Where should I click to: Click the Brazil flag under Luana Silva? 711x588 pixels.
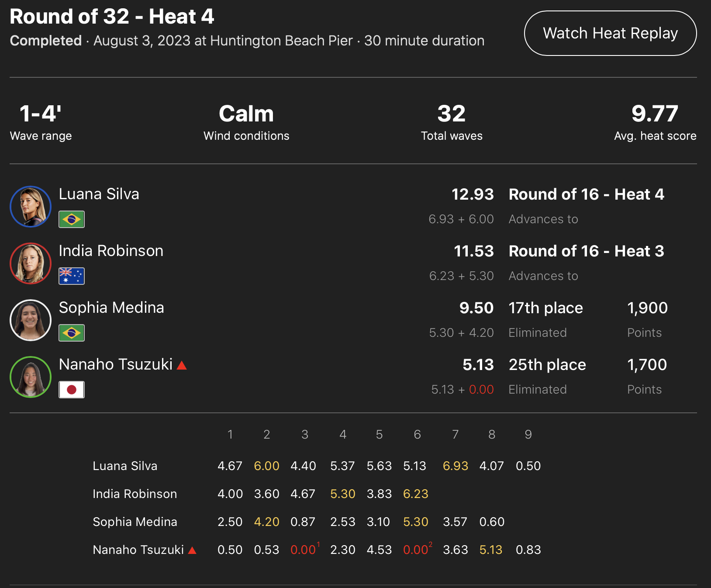72,219
